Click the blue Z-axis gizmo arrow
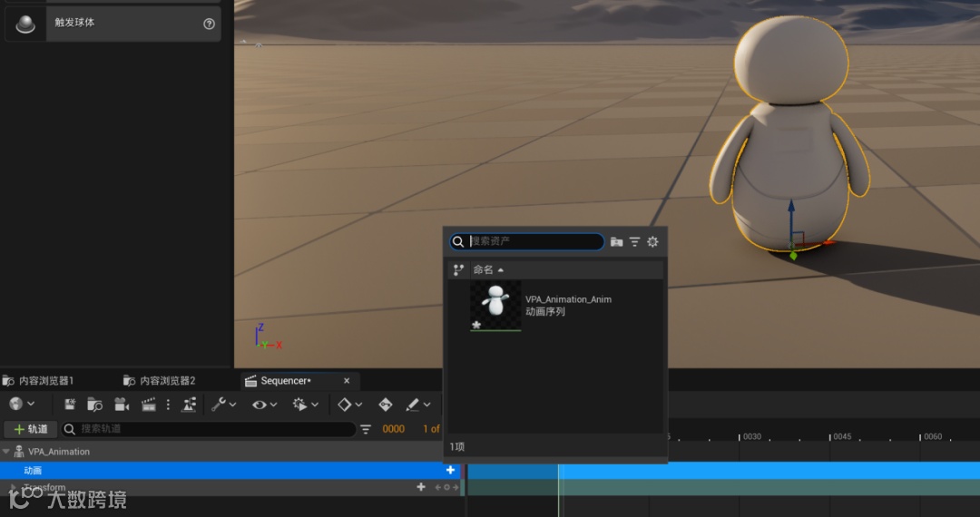The image size is (980, 517). [791, 216]
